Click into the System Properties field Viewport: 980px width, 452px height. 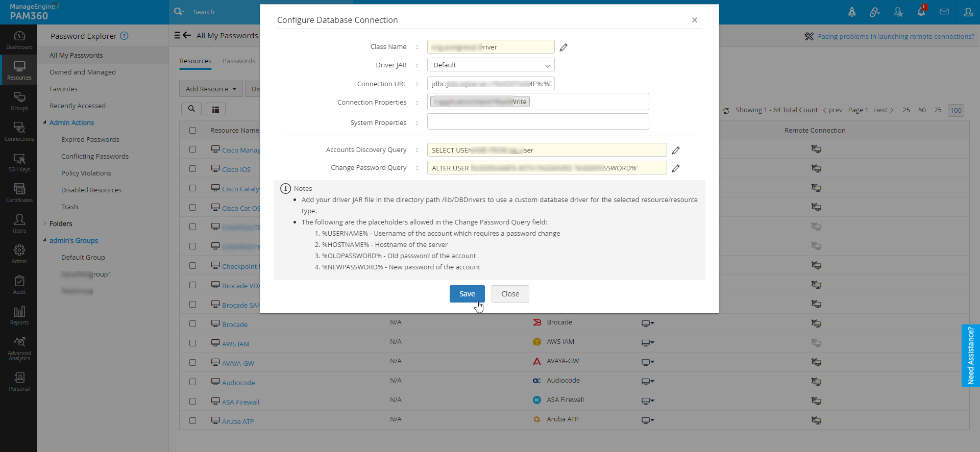(537, 122)
